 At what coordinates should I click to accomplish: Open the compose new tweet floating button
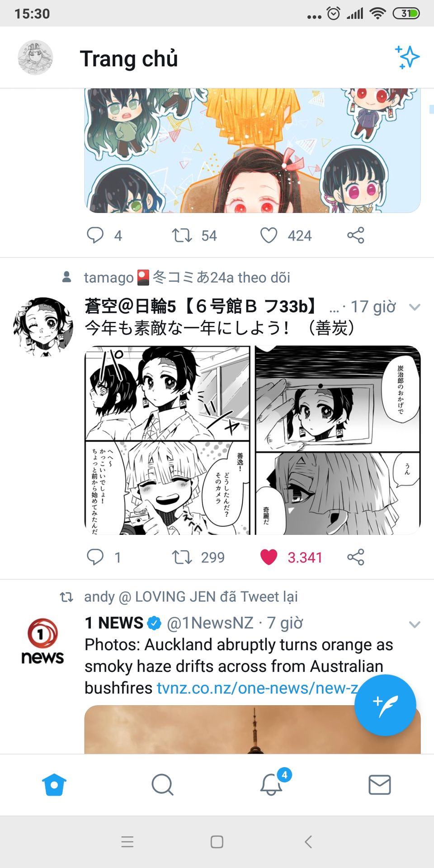click(x=385, y=705)
